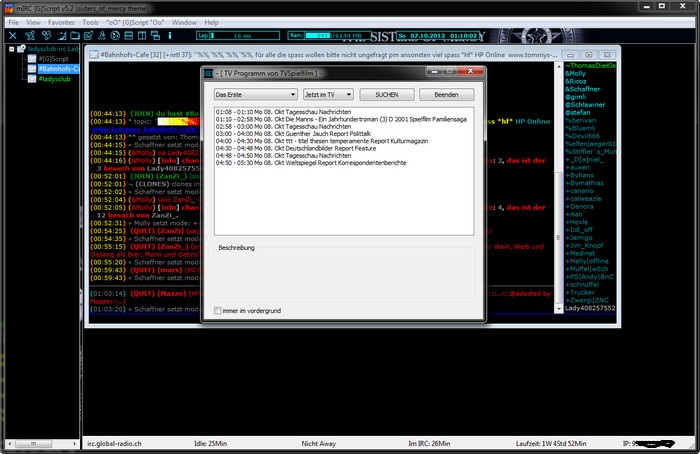Click the disconnect icon in the mIRC toolbar
700x454 pixels.
coord(13,36)
